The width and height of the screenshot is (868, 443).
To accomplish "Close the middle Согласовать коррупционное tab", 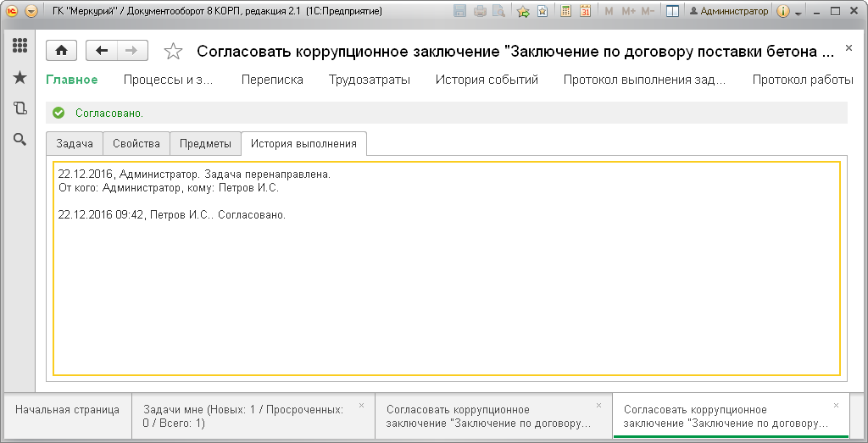I will point(598,406).
